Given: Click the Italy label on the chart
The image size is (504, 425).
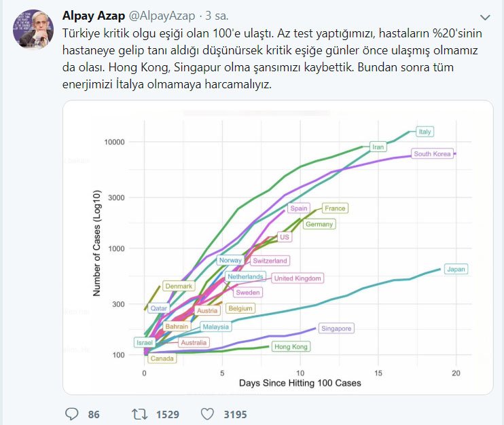Looking at the screenshot, I should click(425, 132).
